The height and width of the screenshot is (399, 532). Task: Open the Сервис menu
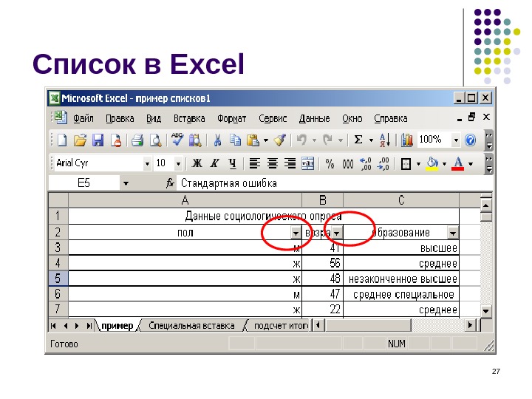273,118
